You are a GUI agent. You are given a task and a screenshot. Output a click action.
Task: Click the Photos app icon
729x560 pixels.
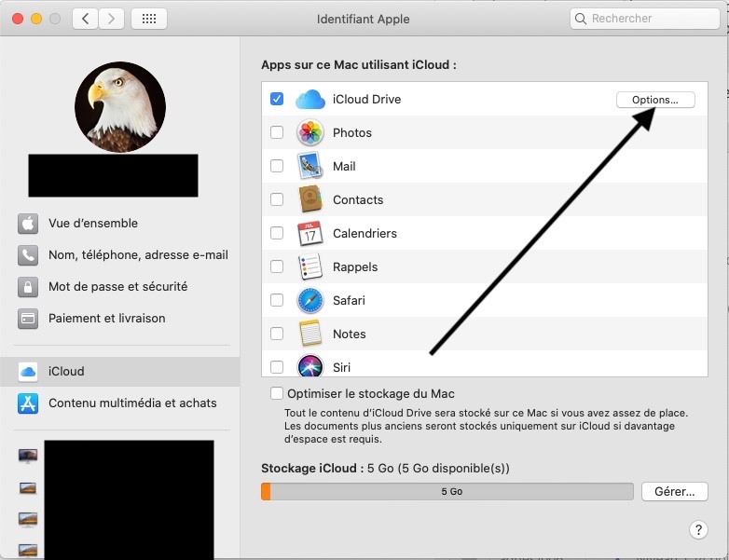[x=310, y=133]
